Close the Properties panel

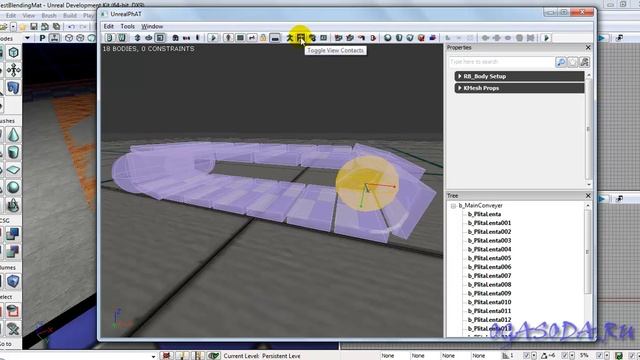(588, 48)
